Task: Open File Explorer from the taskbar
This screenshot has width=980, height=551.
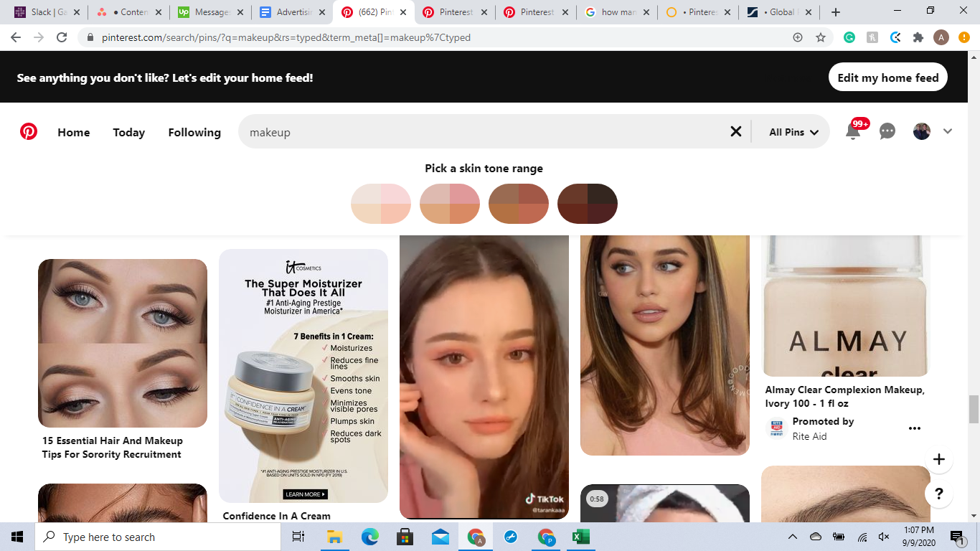Action: [334, 537]
